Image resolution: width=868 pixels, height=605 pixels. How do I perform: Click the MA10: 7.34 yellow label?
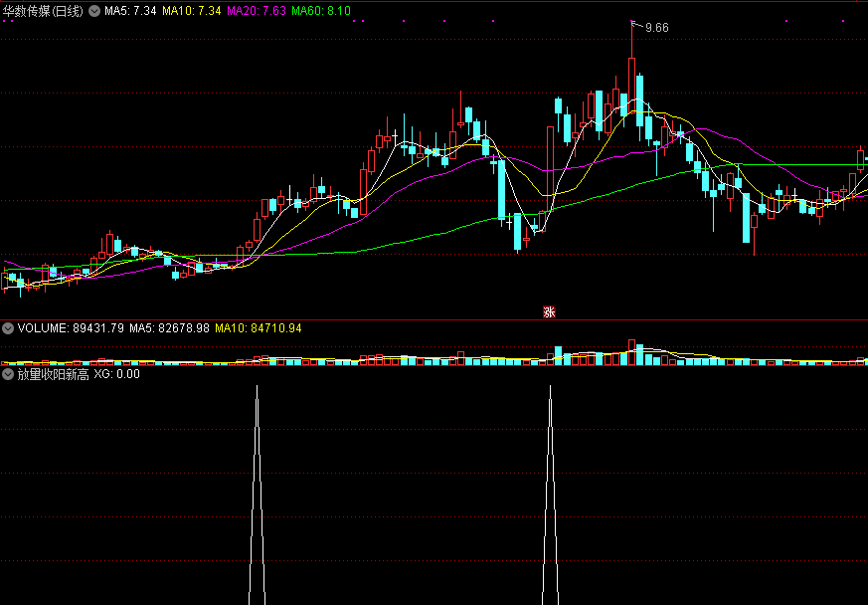[x=192, y=11]
